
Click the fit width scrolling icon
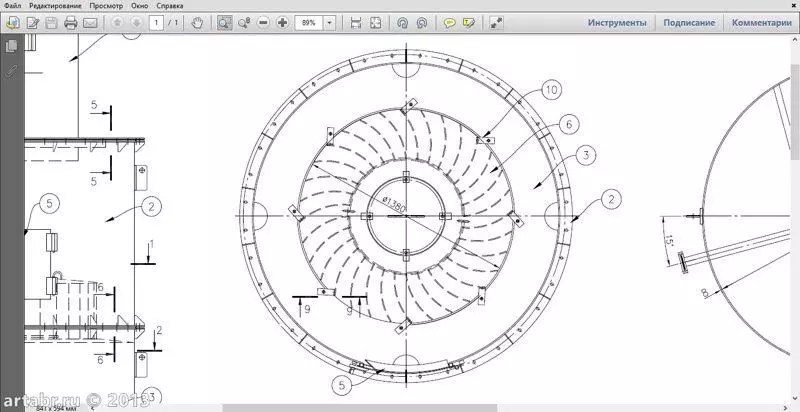[x=356, y=23]
